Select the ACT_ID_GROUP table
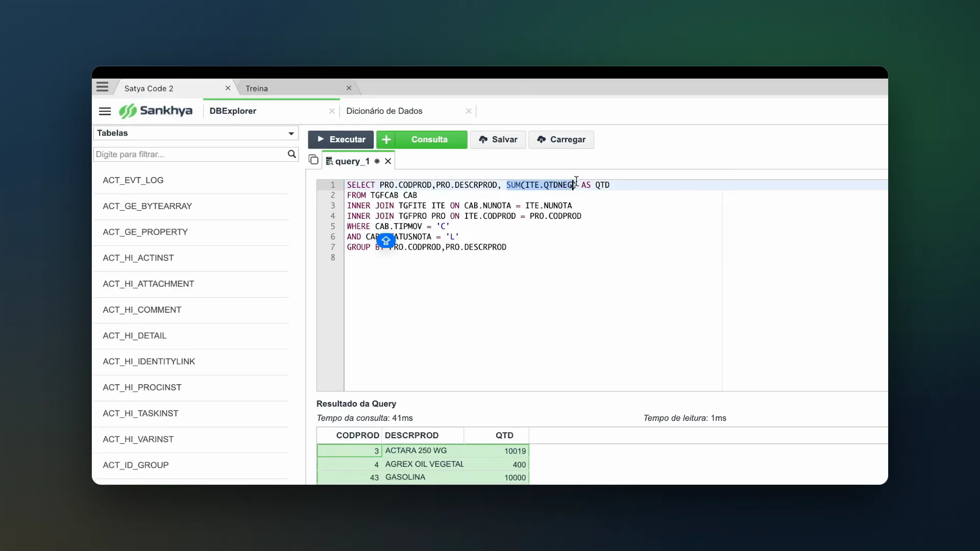This screenshot has height=551, width=980. pyautogui.click(x=191, y=465)
